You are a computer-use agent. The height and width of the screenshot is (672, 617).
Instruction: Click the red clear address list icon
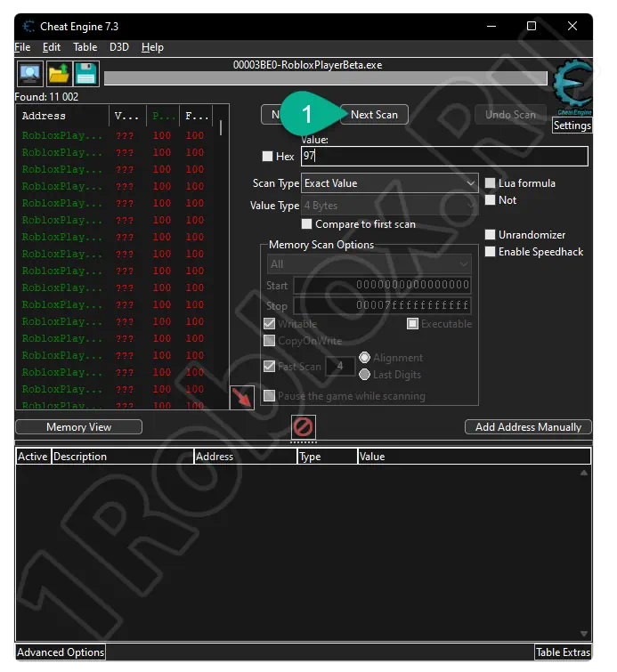303,427
